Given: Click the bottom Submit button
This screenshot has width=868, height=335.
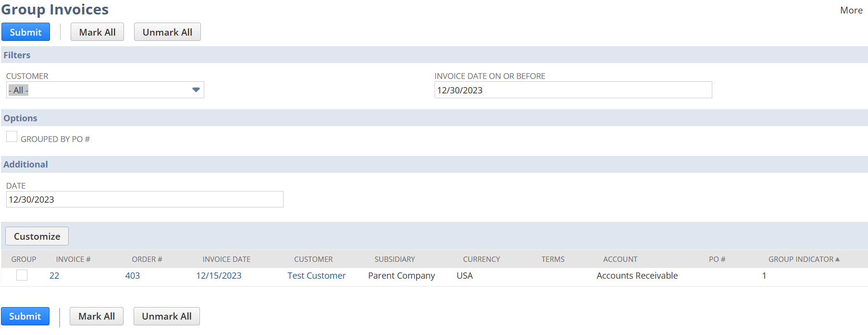Looking at the screenshot, I should (x=25, y=316).
